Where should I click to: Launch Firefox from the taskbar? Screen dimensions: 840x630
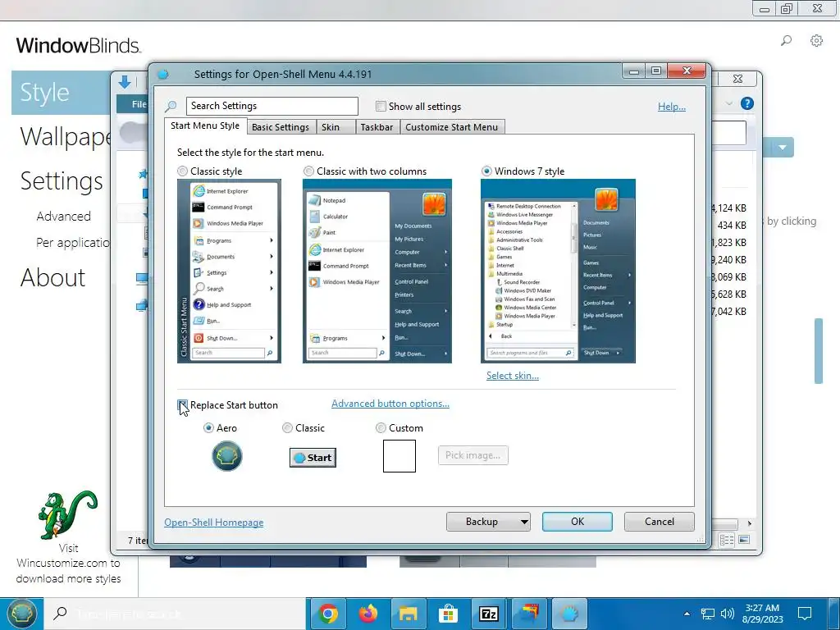click(368, 614)
